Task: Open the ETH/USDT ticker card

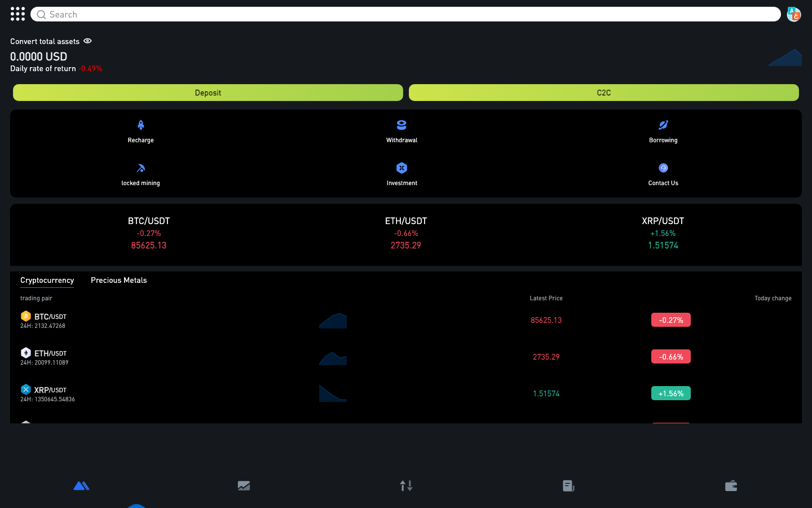Action: [x=406, y=233]
